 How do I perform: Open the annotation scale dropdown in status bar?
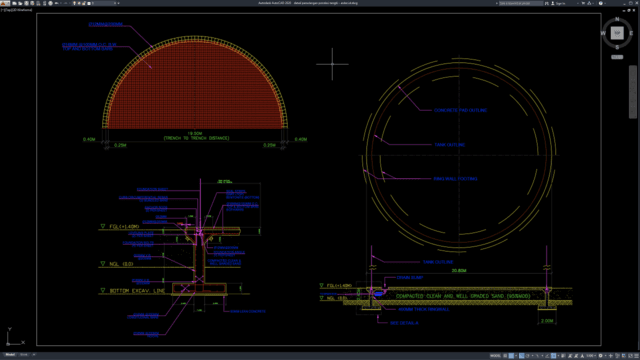pos(591,356)
